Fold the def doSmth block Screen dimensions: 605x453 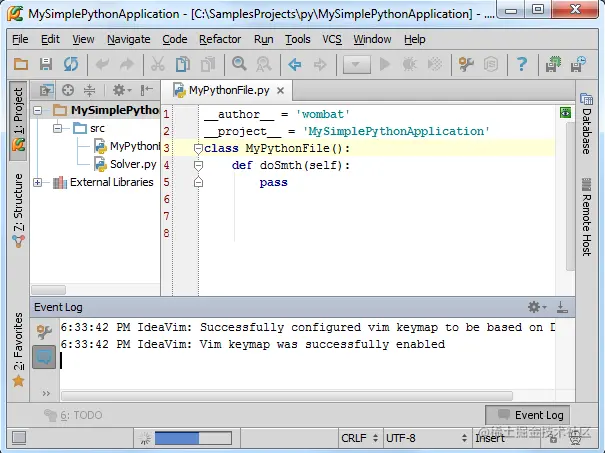[x=198, y=166]
